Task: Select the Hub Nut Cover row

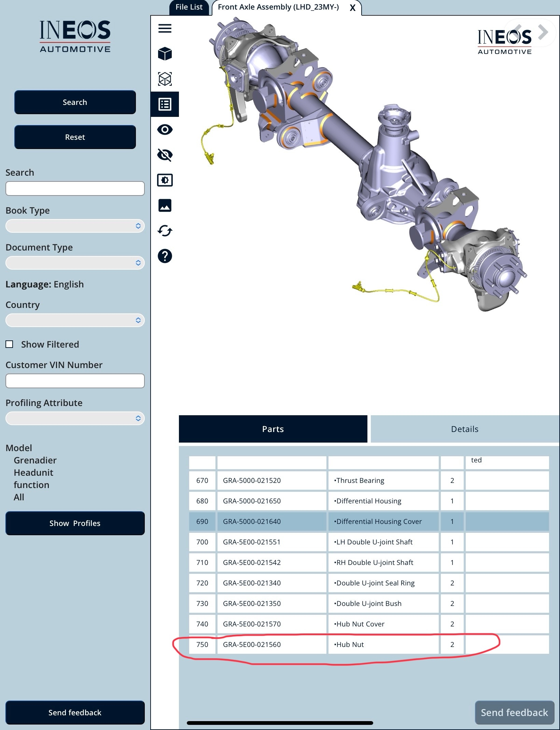Action: coord(369,624)
